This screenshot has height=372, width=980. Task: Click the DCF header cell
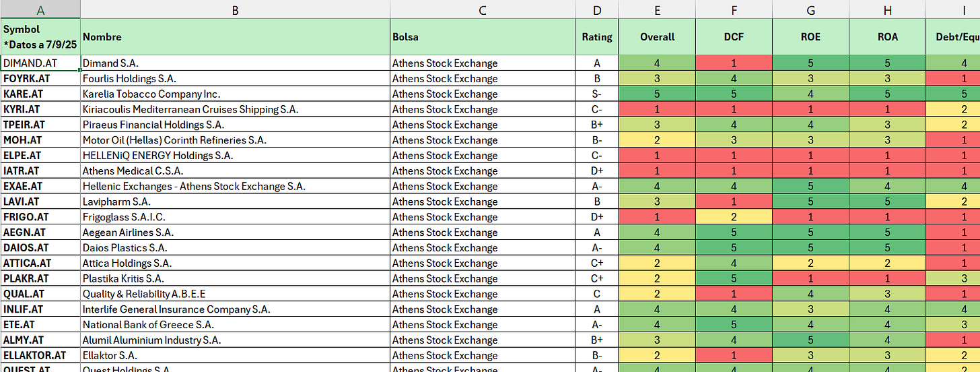(734, 37)
